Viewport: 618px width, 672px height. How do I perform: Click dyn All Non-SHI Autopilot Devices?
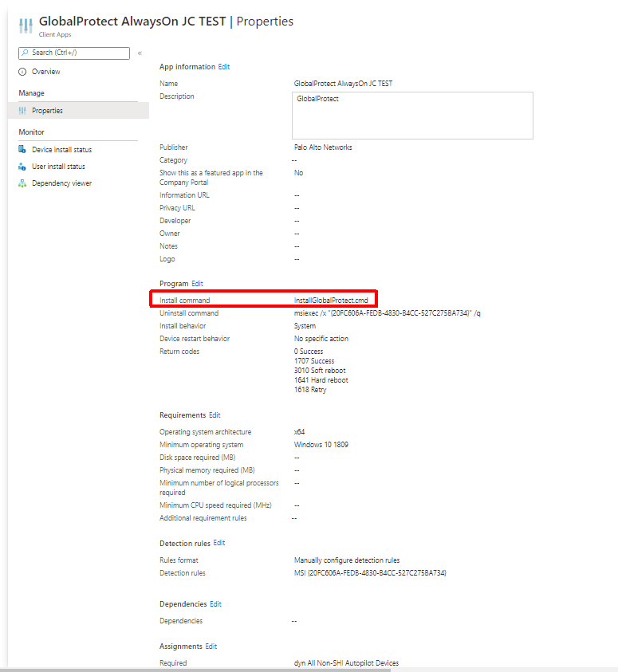tap(346, 663)
